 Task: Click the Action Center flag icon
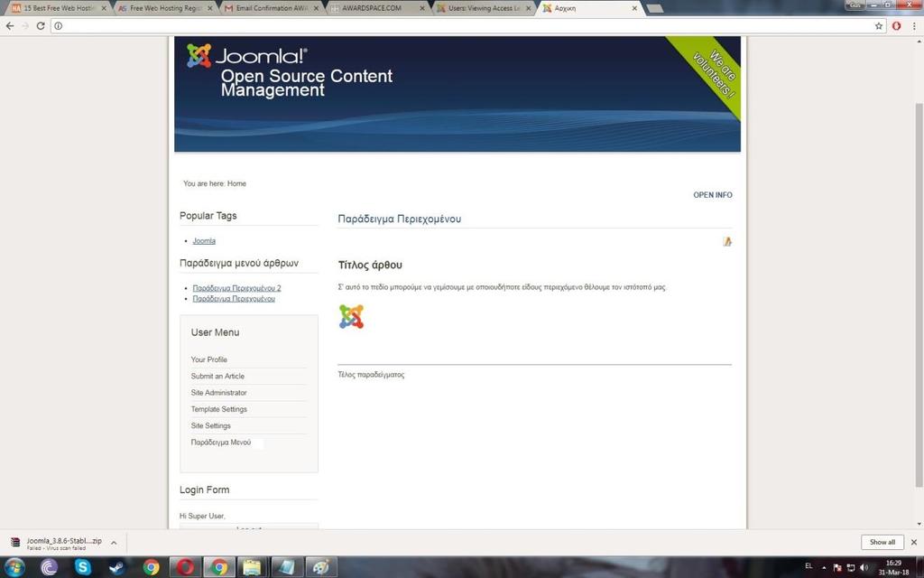pos(837,567)
